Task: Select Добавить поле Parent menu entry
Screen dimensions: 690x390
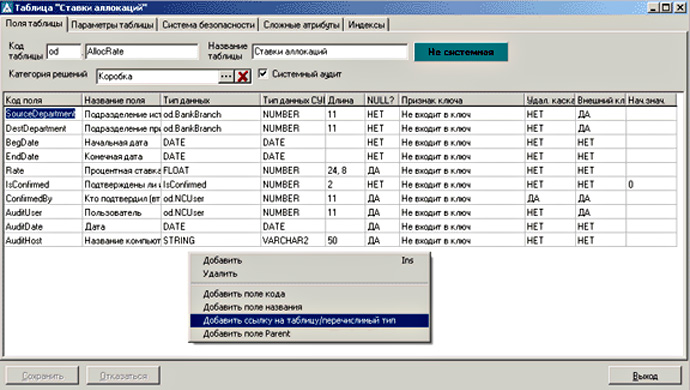Action: point(309,334)
